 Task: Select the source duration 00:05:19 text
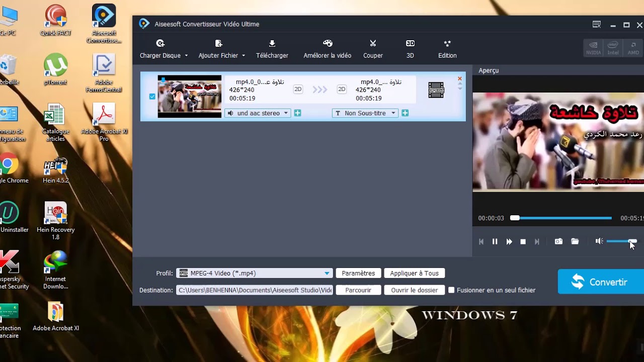pyautogui.click(x=242, y=99)
